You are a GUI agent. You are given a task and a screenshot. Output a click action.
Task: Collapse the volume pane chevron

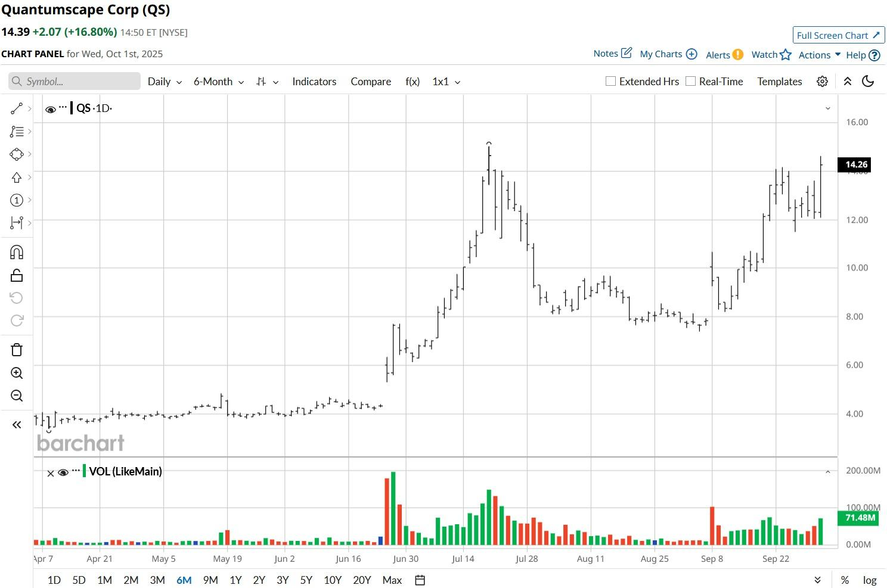click(x=827, y=472)
